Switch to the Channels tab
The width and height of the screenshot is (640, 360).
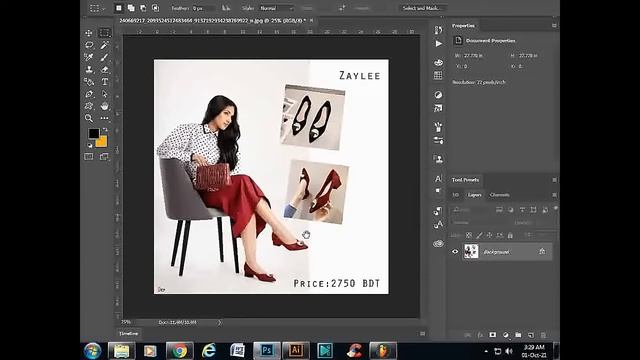(x=500, y=195)
